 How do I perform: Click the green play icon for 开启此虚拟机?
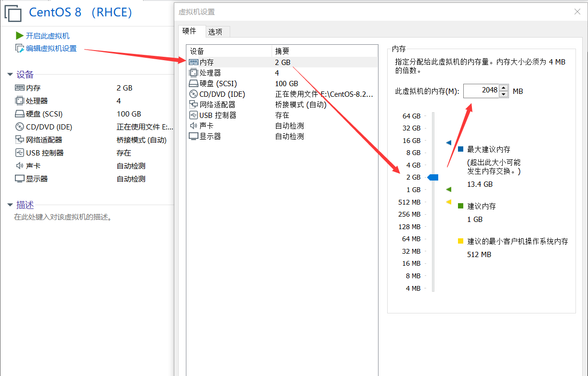[x=19, y=36]
